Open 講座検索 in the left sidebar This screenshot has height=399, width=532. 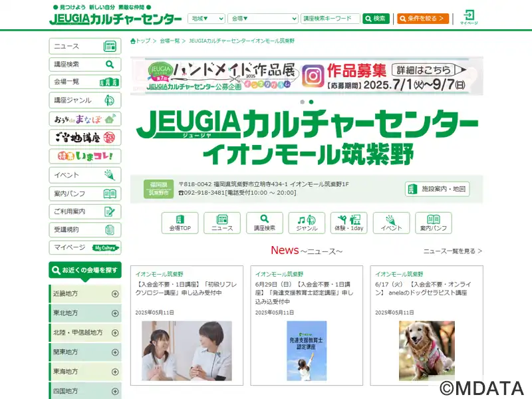click(x=85, y=64)
